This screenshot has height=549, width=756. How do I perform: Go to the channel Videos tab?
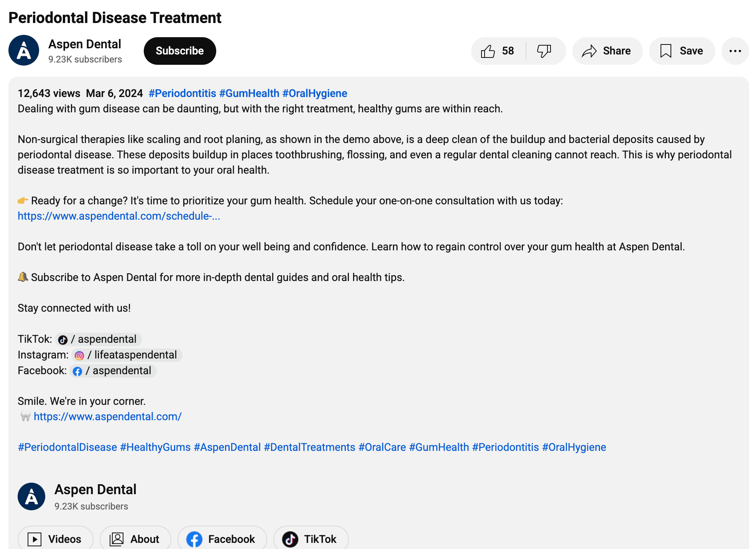pyautogui.click(x=55, y=539)
